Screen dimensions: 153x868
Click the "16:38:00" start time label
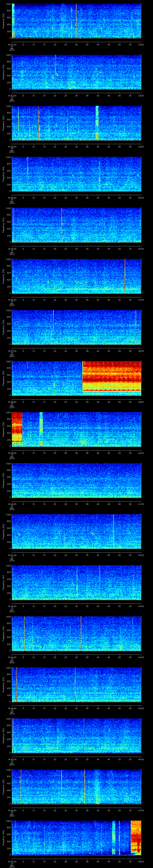(12, 402)
